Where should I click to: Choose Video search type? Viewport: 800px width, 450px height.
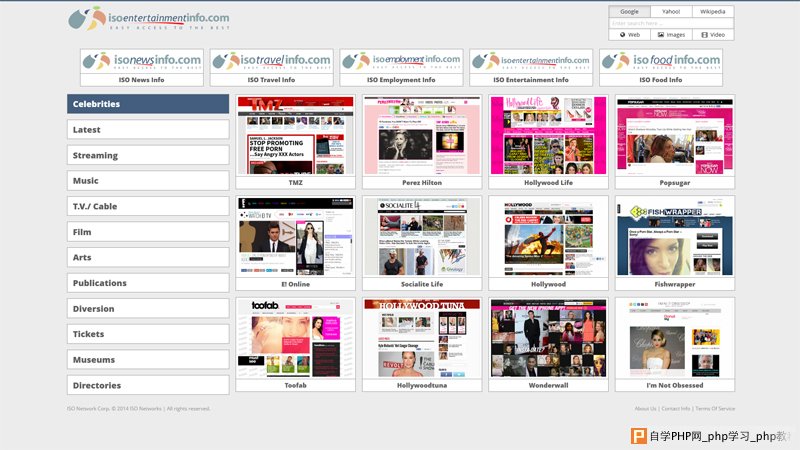coord(713,35)
